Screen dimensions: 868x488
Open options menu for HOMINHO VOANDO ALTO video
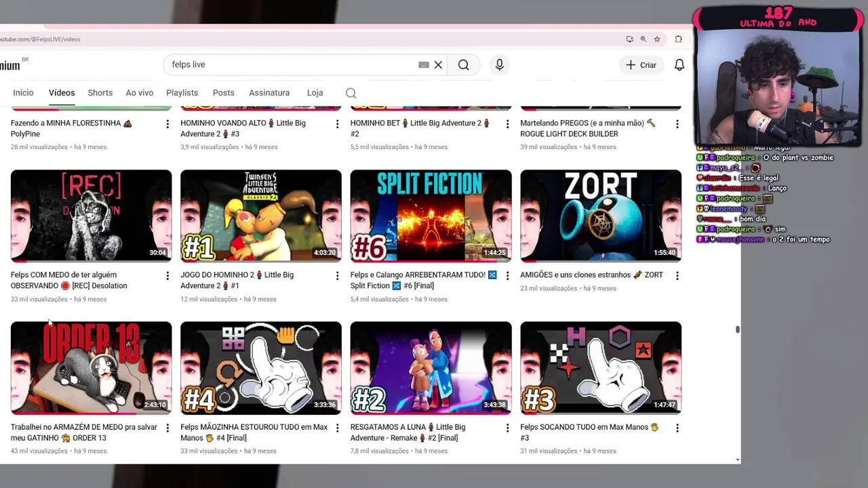point(337,124)
